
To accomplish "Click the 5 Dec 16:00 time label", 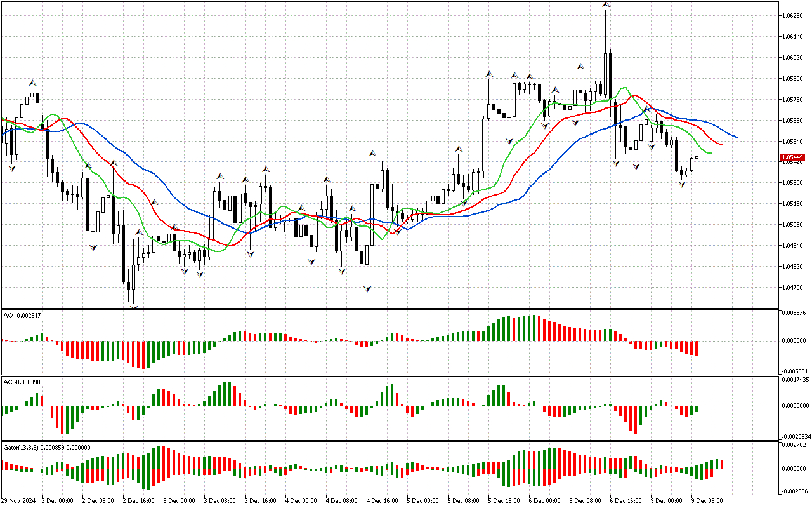I will point(504,501).
